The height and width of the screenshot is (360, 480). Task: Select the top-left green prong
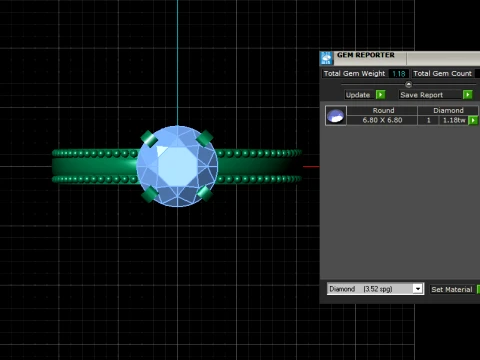tap(149, 139)
